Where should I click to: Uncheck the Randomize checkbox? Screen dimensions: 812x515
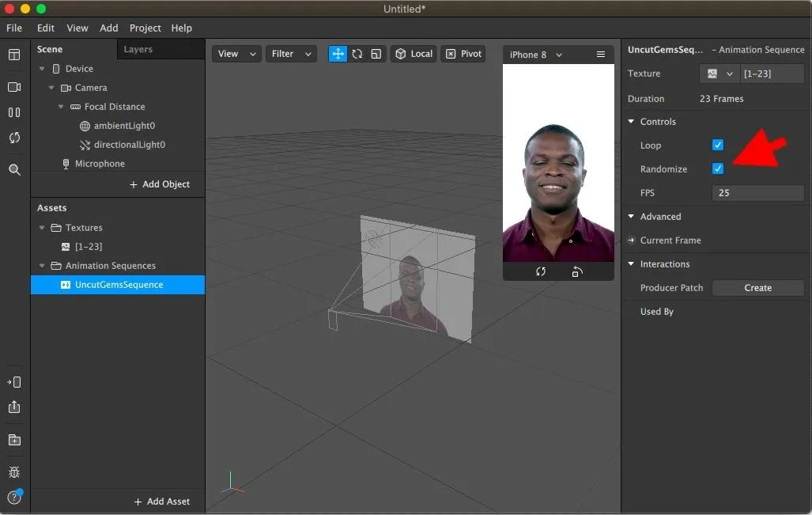tap(718, 169)
